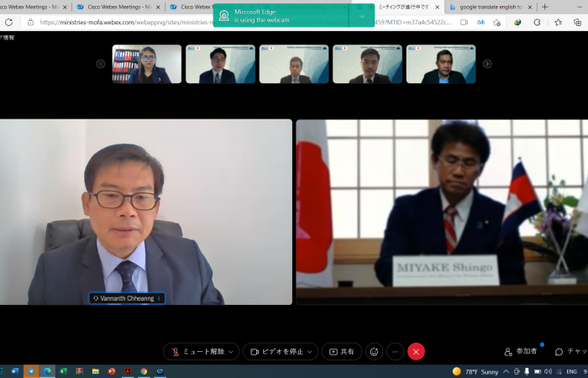Open new browser tab with plus button

pyautogui.click(x=544, y=7)
